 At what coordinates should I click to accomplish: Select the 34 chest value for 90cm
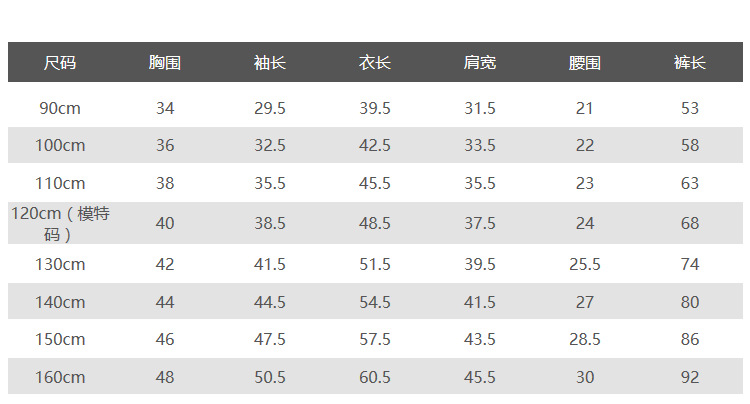click(165, 108)
